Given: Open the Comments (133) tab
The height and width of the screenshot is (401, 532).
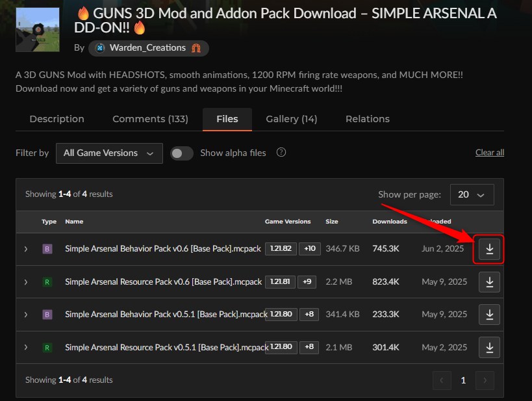Looking at the screenshot, I should pyautogui.click(x=150, y=119).
